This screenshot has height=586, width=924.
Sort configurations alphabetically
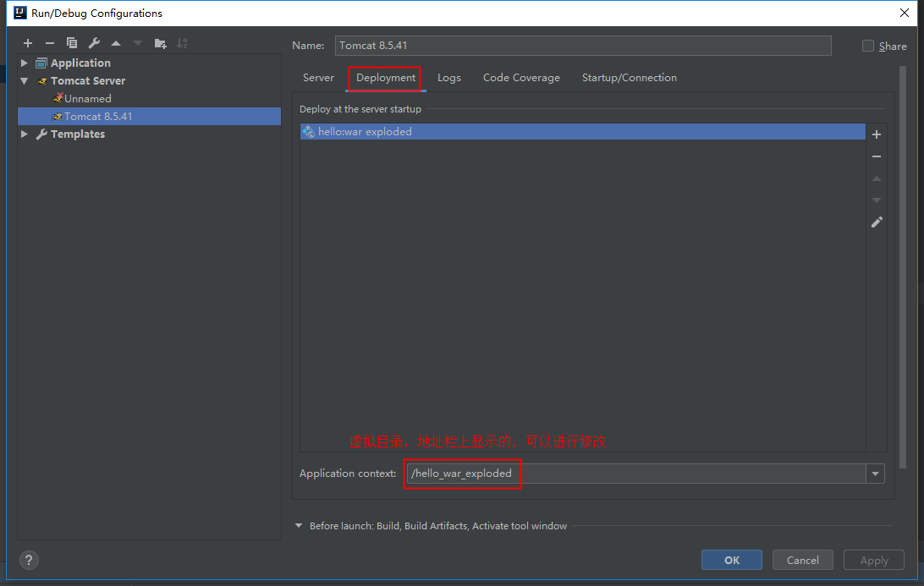(182, 43)
